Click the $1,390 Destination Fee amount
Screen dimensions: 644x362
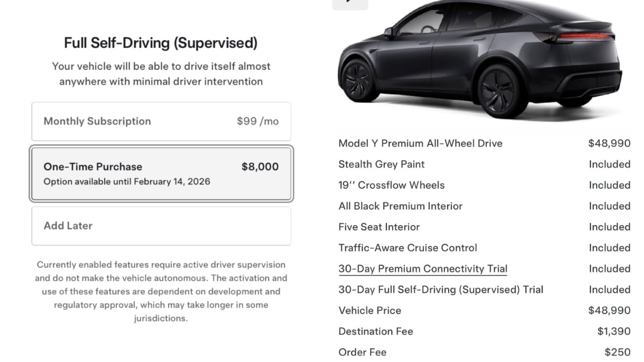point(613,331)
